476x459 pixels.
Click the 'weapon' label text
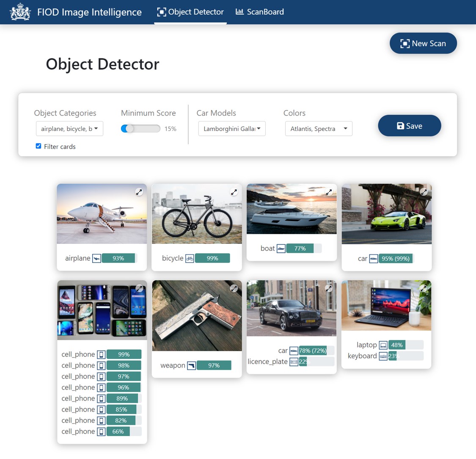click(173, 365)
